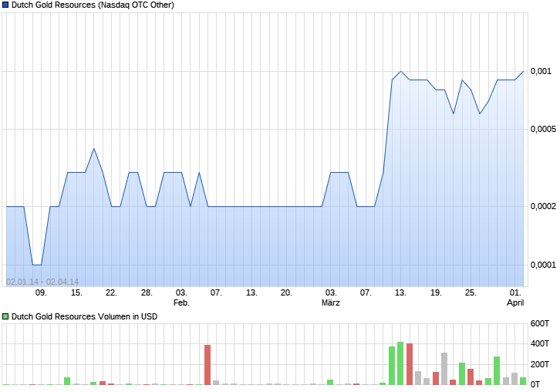This screenshot has height=392, width=560.
Task: Click the price axis label '0,0005'
Action: (x=543, y=129)
